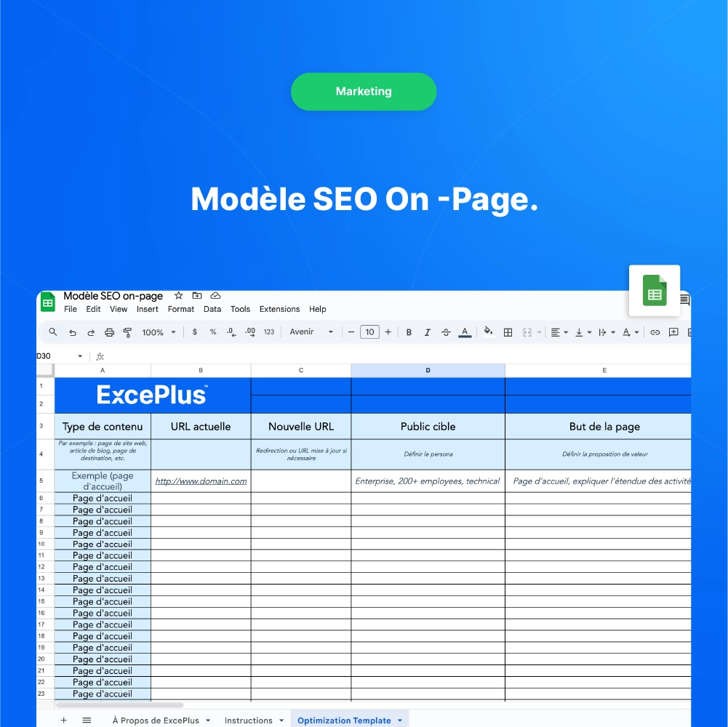Open vertical align dropdown
This screenshot has width=728, height=727.
click(x=583, y=332)
